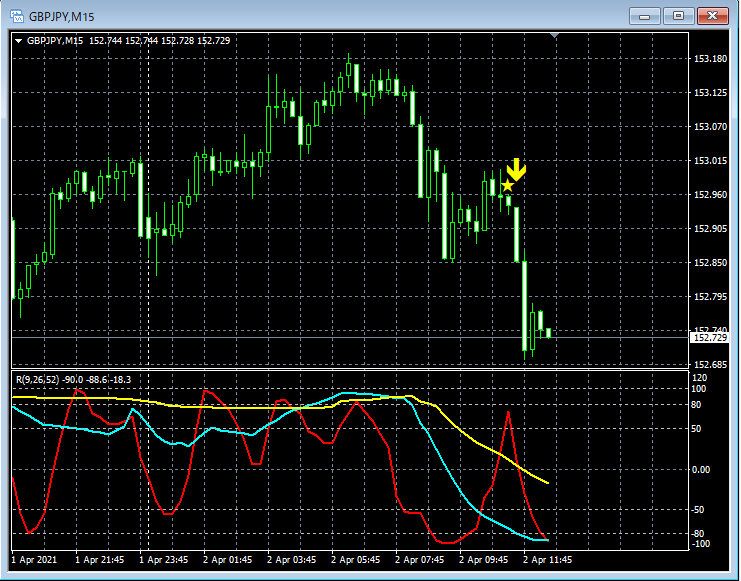The height and width of the screenshot is (581, 741).
Task: Click the 2 Apr 11:45 time label
Action: [x=547, y=560]
